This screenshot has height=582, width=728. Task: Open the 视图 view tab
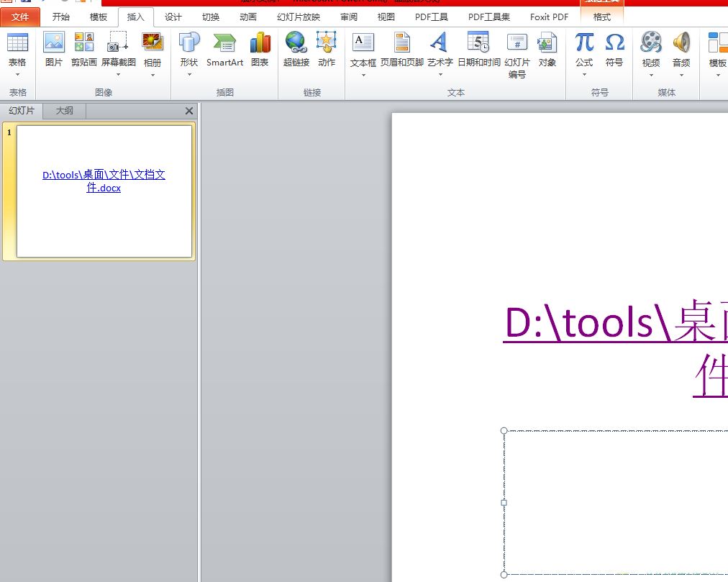coord(386,17)
